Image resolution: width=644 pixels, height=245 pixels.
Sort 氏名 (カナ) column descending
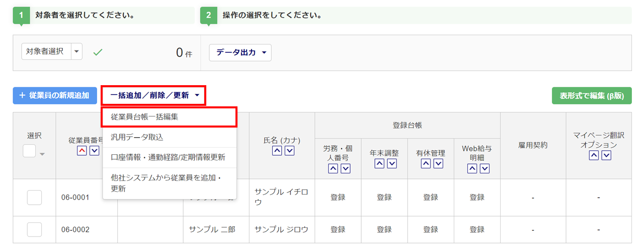(289, 151)
